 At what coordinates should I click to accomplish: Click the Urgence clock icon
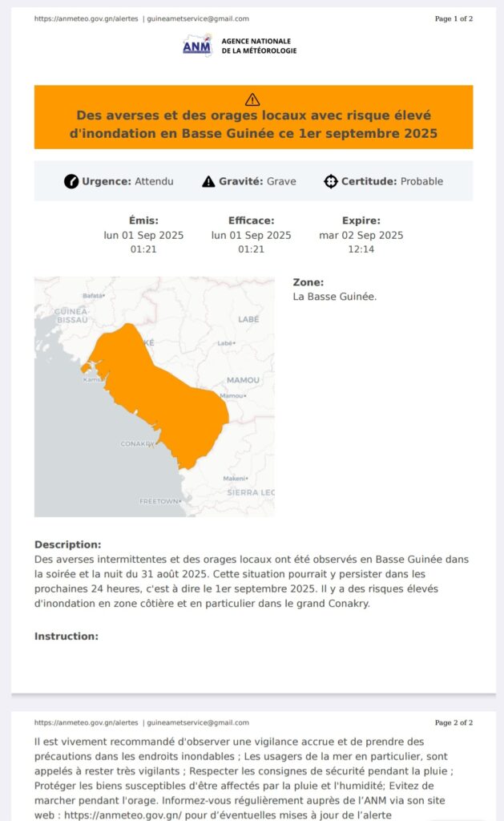click(x=71, y=181)
